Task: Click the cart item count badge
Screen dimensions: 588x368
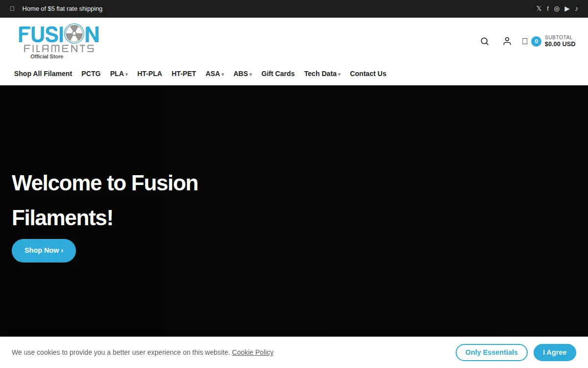Action: (536, 41)
